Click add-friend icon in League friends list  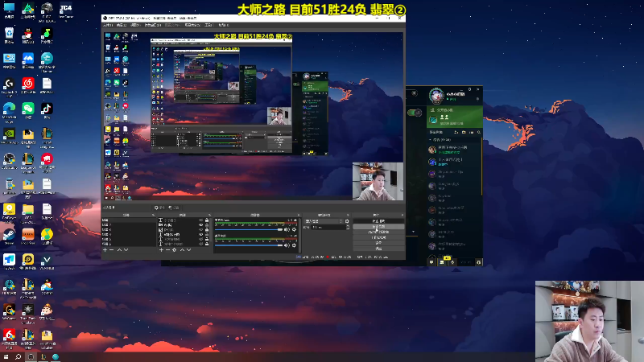(456, 132)
